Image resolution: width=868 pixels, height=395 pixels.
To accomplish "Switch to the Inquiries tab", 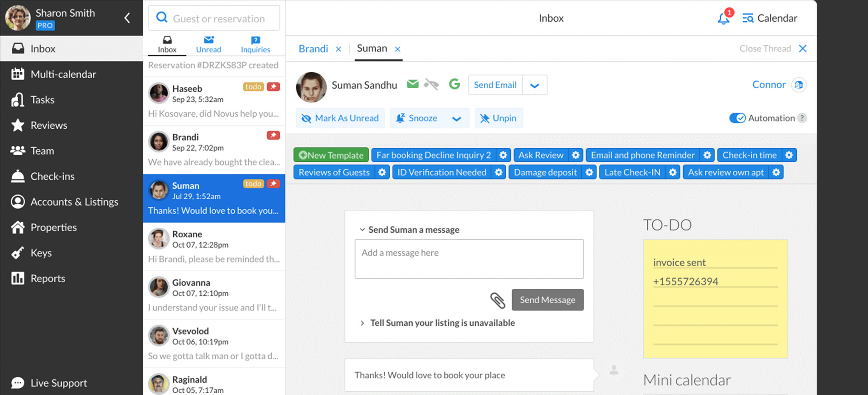I will (255, 44).
